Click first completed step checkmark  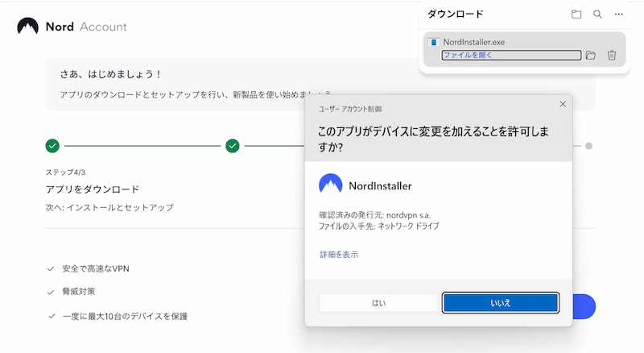[52, 146]
